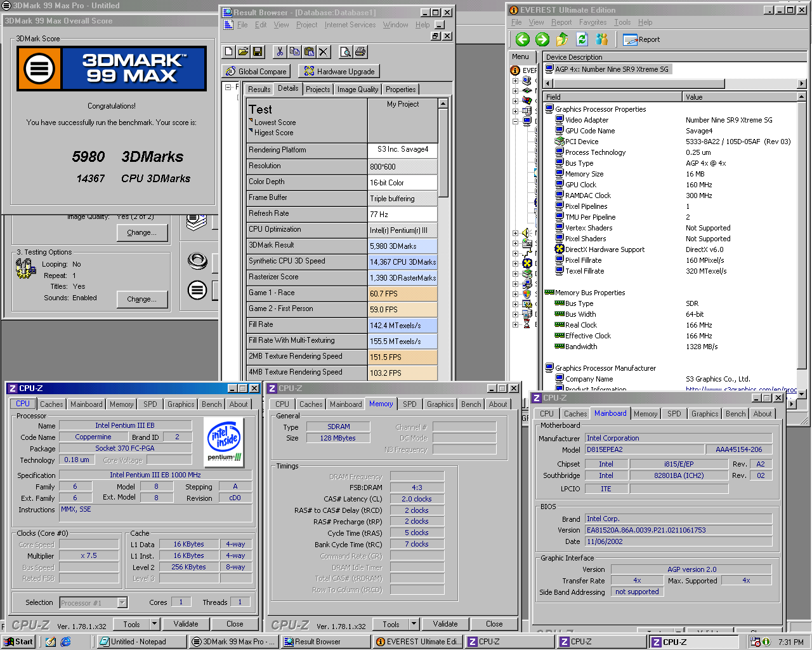This screenshot has height=650, width=812.
Task: Click the Favorites people icon in EVEREST toolbar
Action: click(602, 39)
